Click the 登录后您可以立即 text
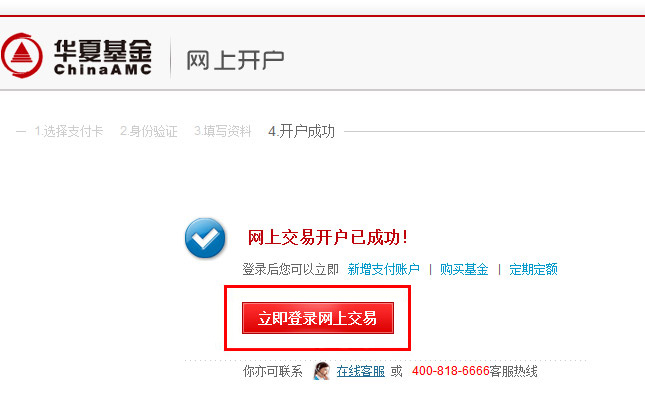Image resolution: width=645 pixels, height=405 pixels. pos(290,269)
